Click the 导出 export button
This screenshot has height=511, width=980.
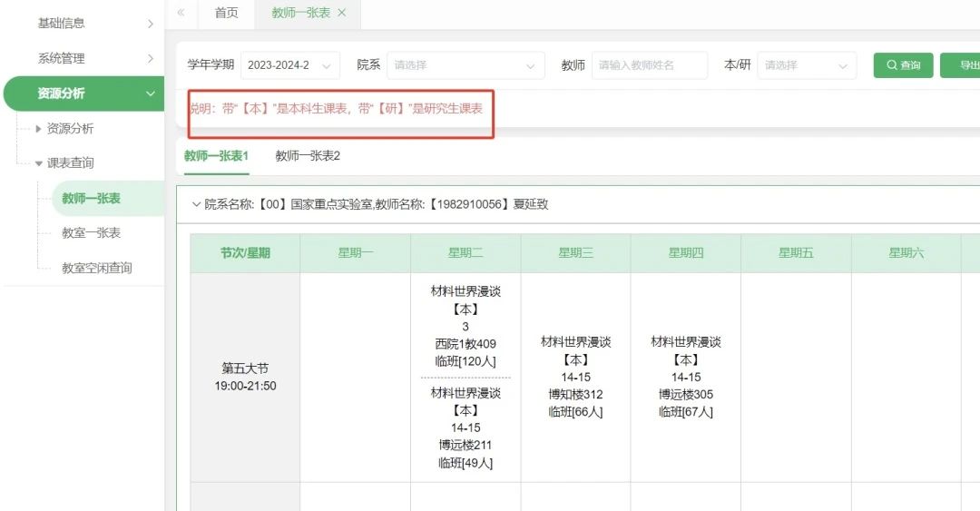click(962, 65)
